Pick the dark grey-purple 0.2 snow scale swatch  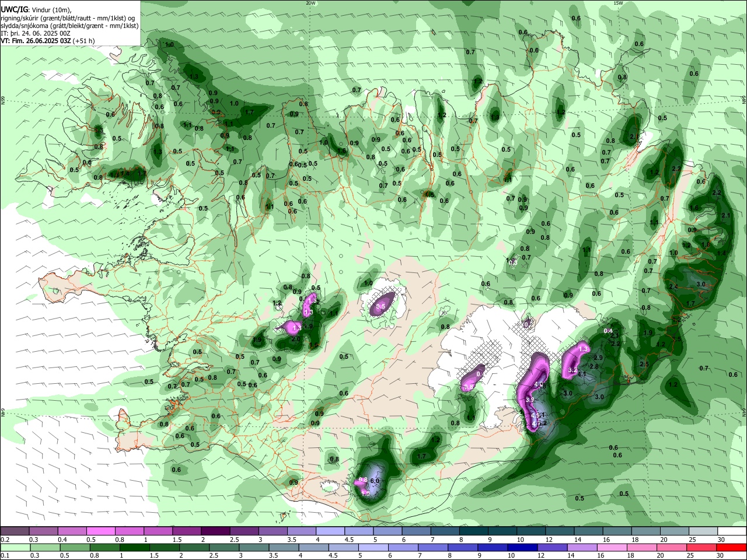point(15,531)
